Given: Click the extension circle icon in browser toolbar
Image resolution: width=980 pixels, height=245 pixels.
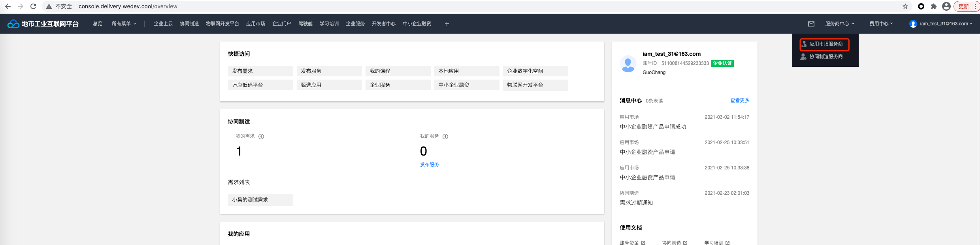Looking at the screenshot, I should click(x=921, y=6).
